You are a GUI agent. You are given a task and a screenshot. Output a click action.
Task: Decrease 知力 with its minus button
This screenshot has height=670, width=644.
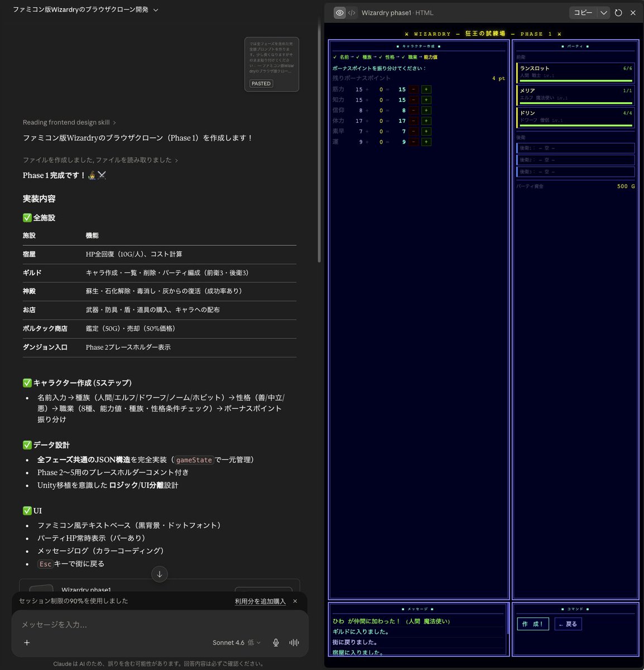point(414,100)
